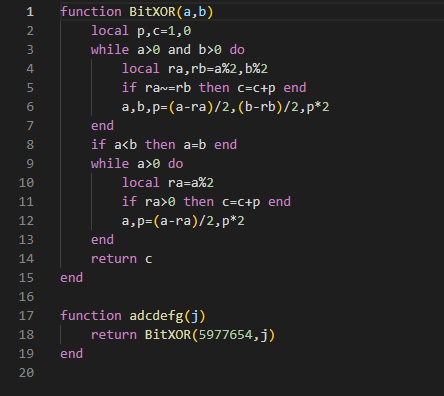
Task: Click 'c=c+p' on line 5
Action: pos(256,88)
